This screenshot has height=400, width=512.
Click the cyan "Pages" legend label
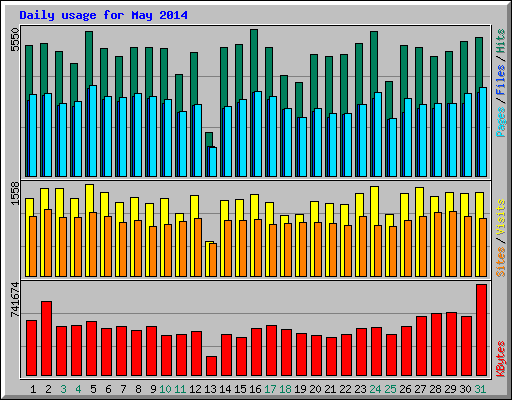point(500,122)
